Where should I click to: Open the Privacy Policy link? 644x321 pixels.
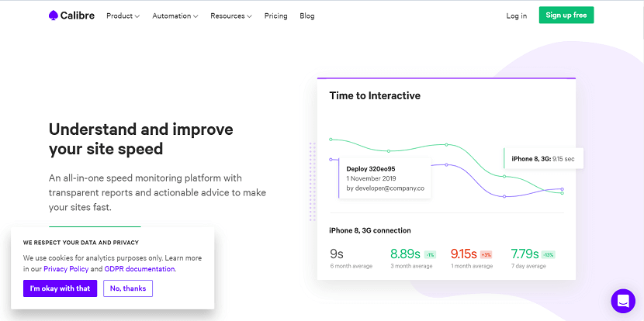coord(66,269)
